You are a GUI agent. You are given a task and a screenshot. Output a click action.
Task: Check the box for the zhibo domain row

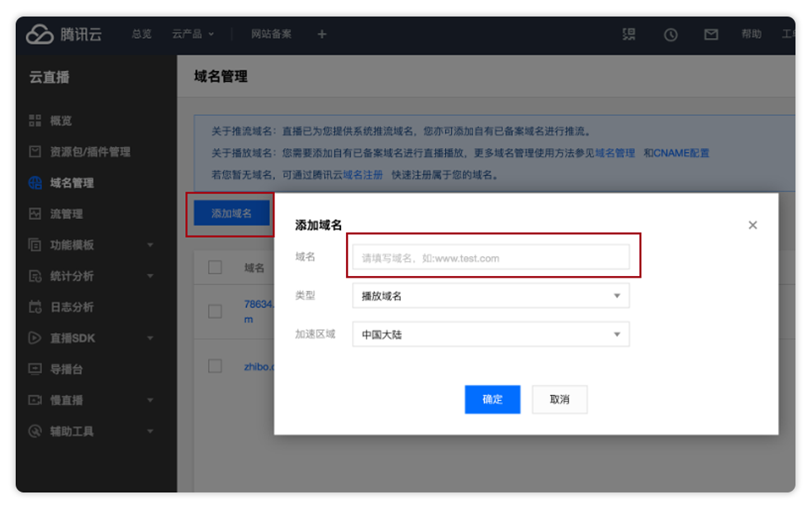point(215,366)
